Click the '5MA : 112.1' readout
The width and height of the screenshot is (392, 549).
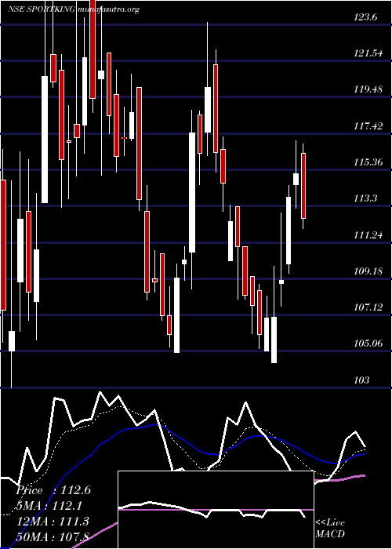[49, 506]
